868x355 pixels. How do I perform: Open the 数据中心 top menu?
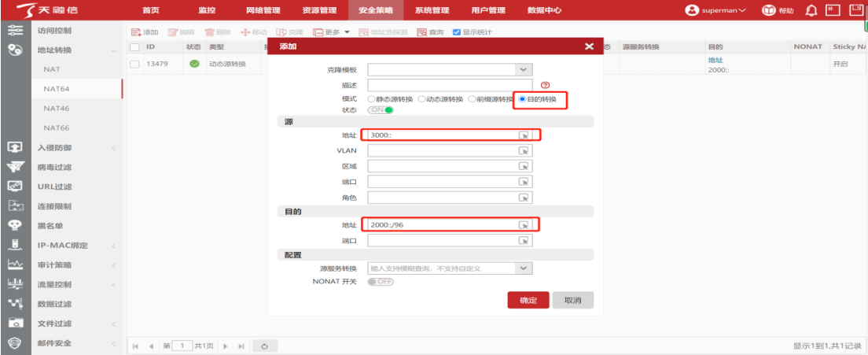point(544,10)
